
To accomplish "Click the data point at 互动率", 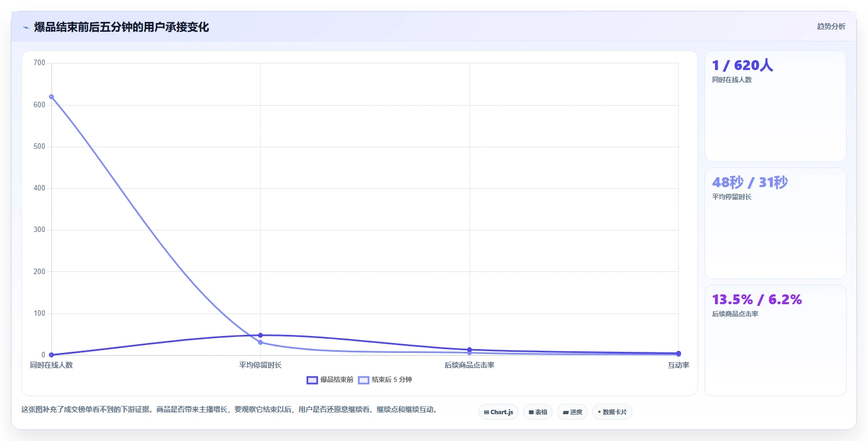I will pyautogui.click(x=678, y=353).
